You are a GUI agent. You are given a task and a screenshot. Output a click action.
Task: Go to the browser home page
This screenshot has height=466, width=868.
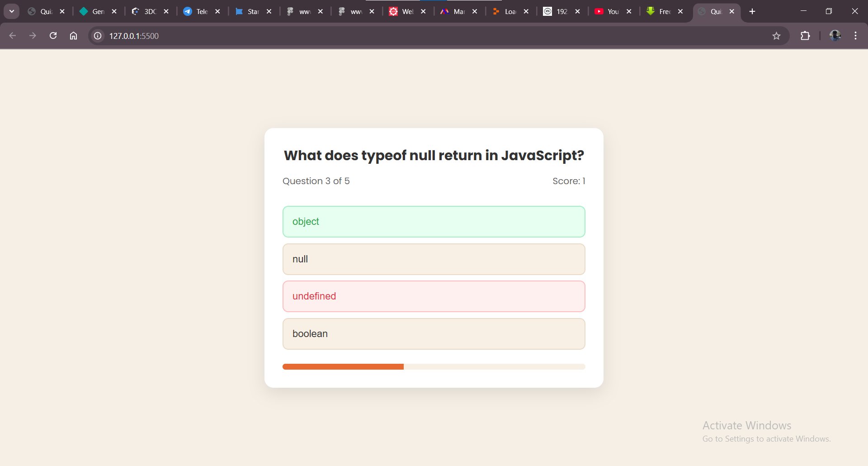[73, 36]
